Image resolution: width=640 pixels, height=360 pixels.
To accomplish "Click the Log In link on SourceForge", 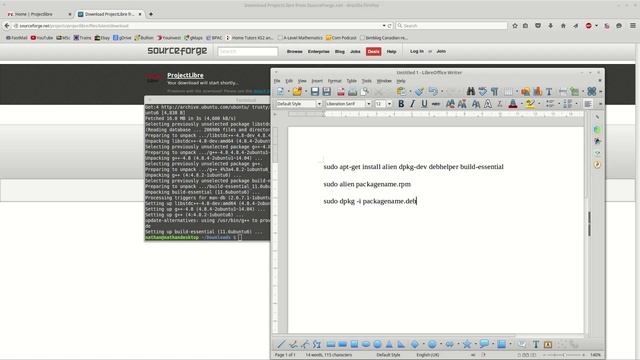I will (x=417, y=51).
